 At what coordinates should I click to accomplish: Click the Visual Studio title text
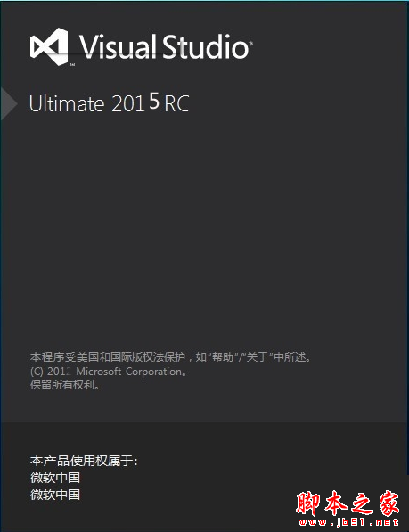point(165,46)
